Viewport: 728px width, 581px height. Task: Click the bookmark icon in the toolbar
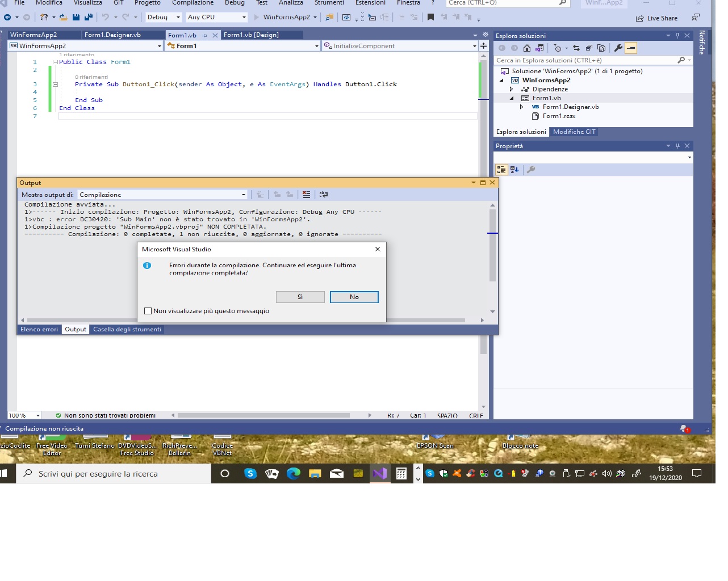pyautogui.click(x=430, y=17)
